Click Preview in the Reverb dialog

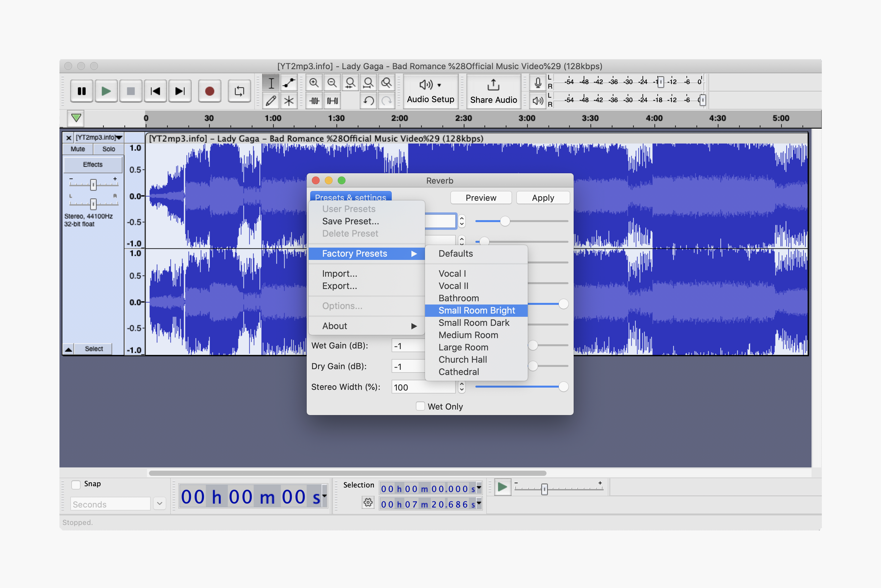pyautogui.click(x=481, y=198)
